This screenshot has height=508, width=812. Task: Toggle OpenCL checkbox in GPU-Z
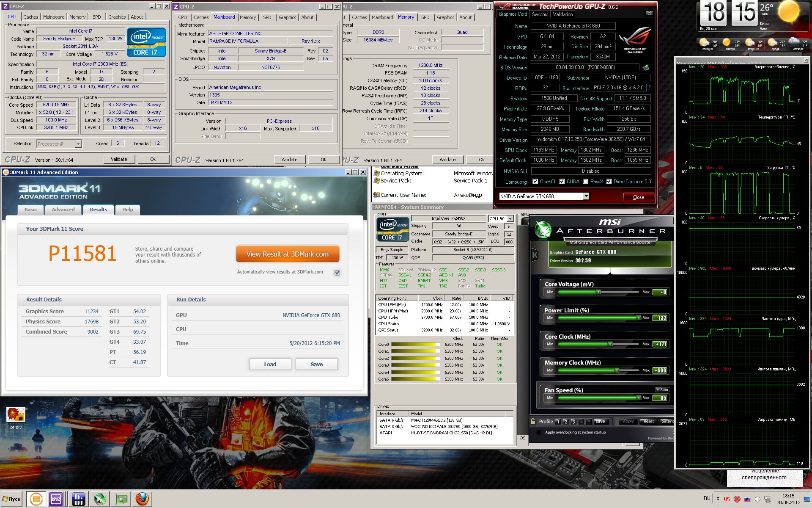click(535, 182)
